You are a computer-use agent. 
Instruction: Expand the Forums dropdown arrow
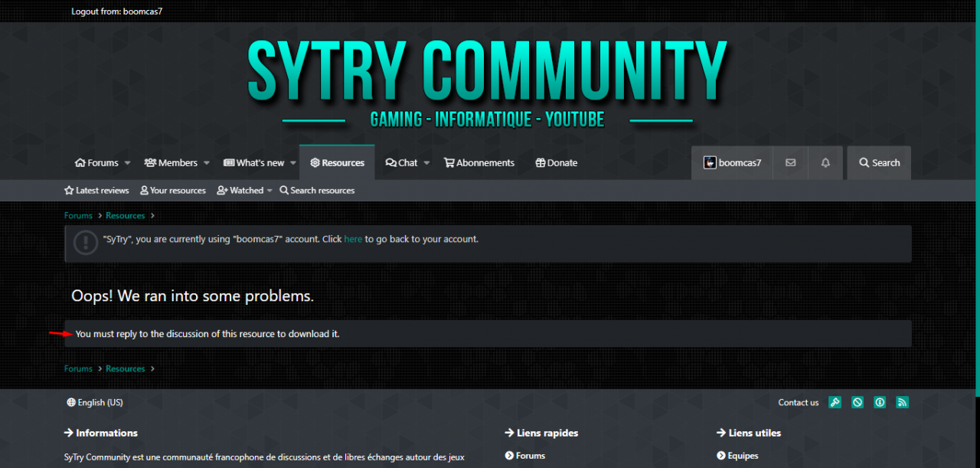tap(128, 163)
